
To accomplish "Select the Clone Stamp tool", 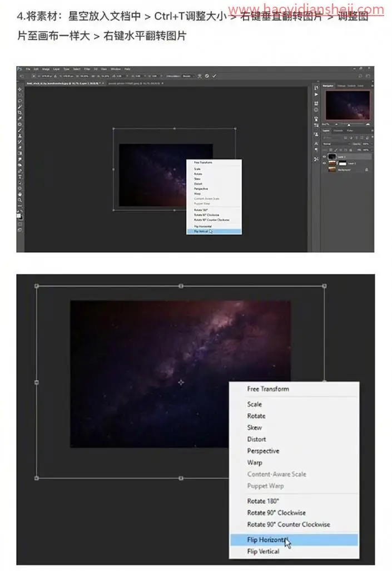I will click(x=19, y=136).
